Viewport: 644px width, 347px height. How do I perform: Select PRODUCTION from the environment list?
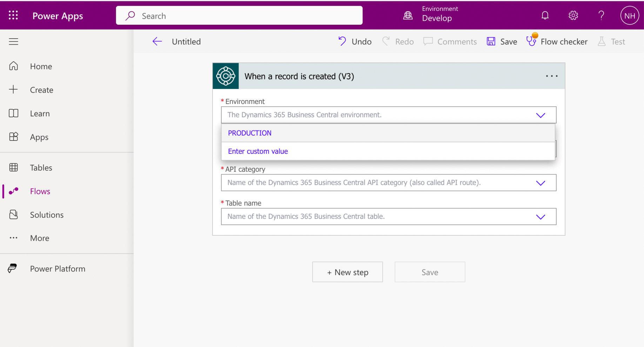250,133
